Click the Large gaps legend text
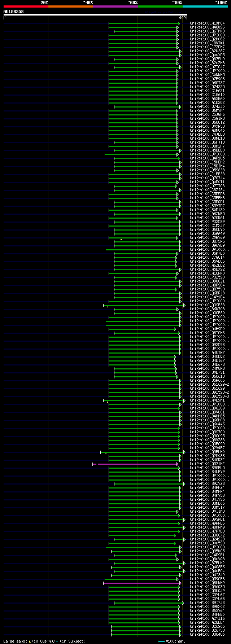This screenshot has height=644, width=231. 45,641
